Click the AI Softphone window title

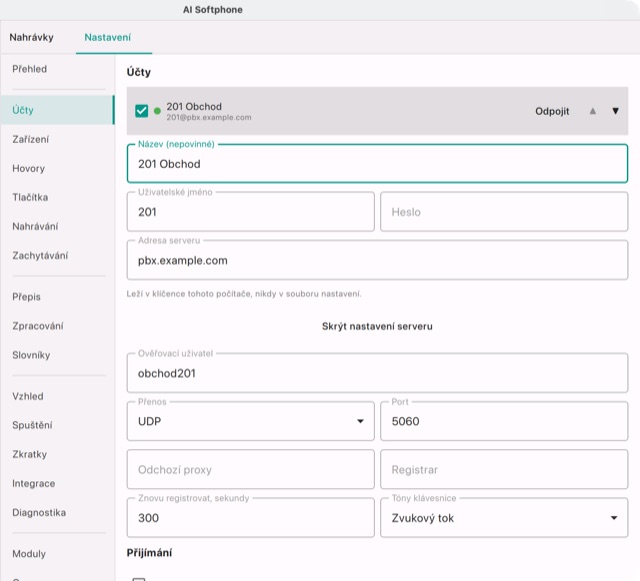[x=213, y=10]
